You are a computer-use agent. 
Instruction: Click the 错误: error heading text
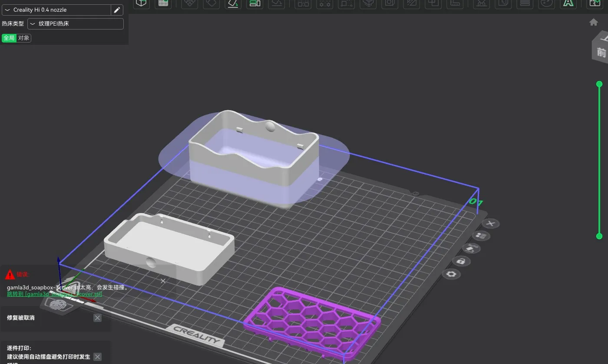point(23,275)
